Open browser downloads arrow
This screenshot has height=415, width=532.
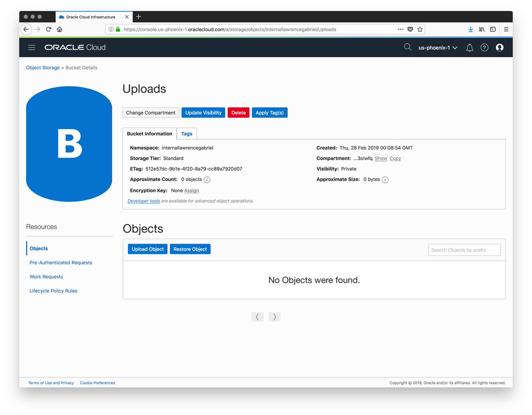(470, 29)
